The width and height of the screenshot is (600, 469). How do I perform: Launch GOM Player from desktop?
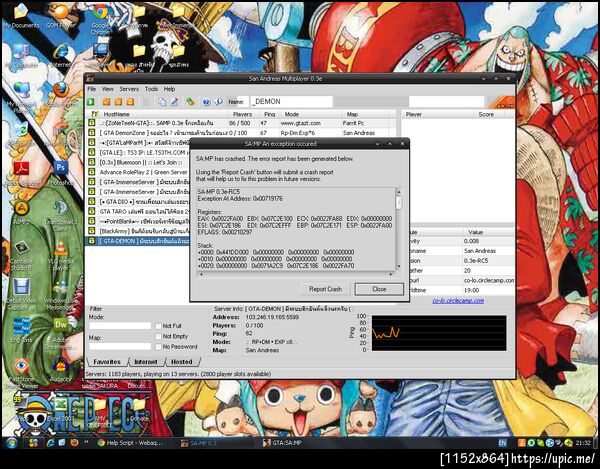click(61, 16)
